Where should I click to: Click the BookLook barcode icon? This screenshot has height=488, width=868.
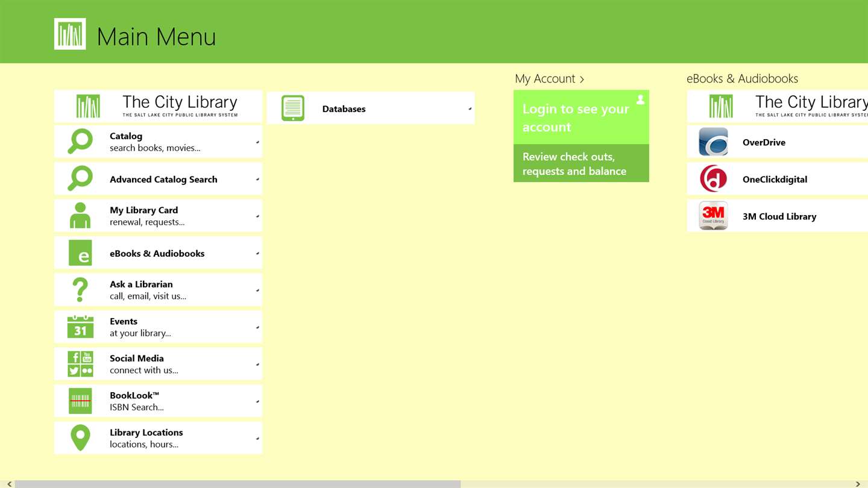[x=80, y=401]
